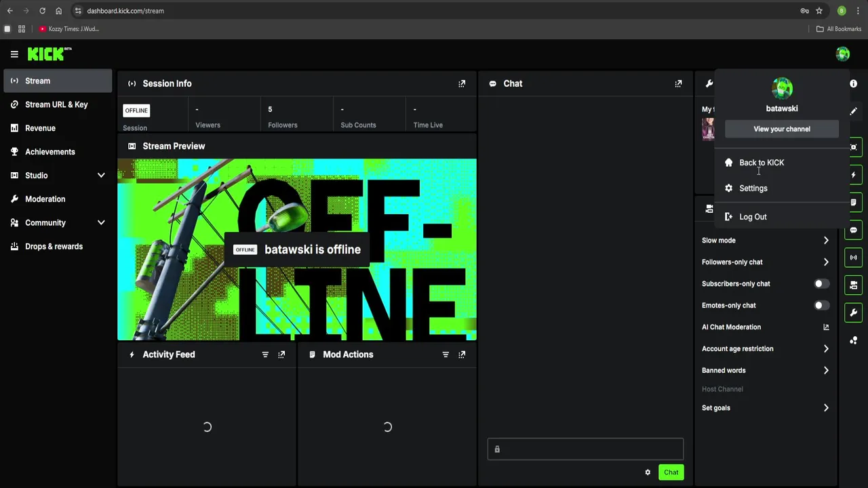Toggle the chat bubble widget icon
Image resolution: width=868 pixels, height=488 pixels.
854,230
